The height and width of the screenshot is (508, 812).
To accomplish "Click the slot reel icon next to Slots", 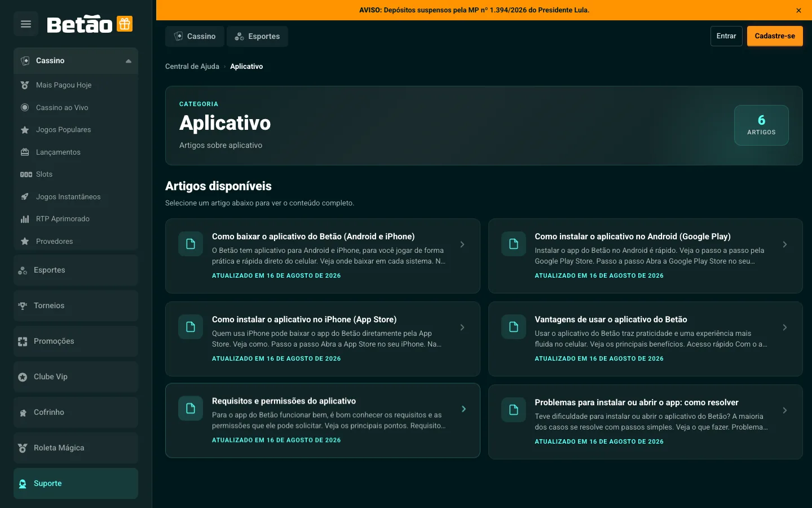I will [x=26, y=174].
